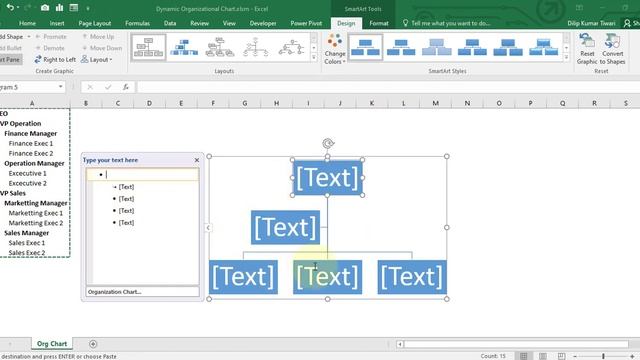640x360 pixels.
Task: Open the Power Pivot tab
Action: click(306, 23)
